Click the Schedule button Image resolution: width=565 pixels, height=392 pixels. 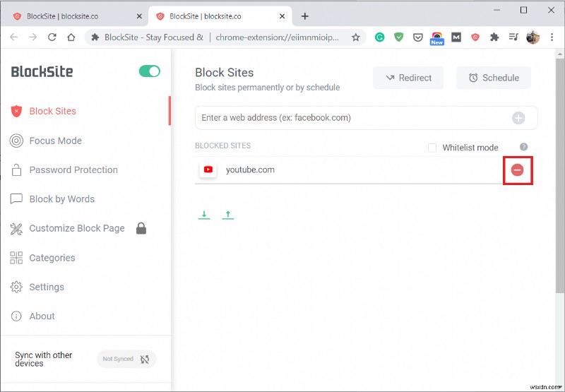click(x=493, y=78)
